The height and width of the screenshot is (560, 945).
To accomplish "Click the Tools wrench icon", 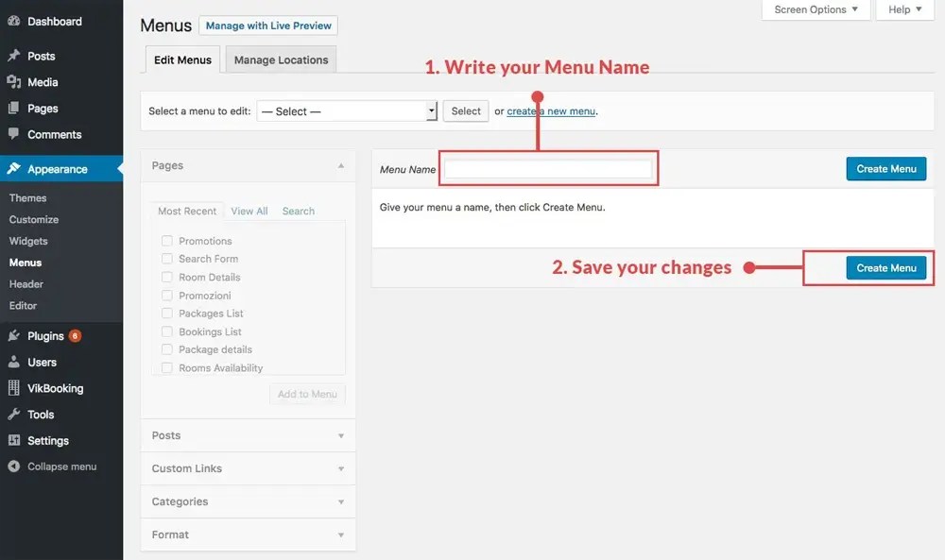I will [x=13, y=414].
